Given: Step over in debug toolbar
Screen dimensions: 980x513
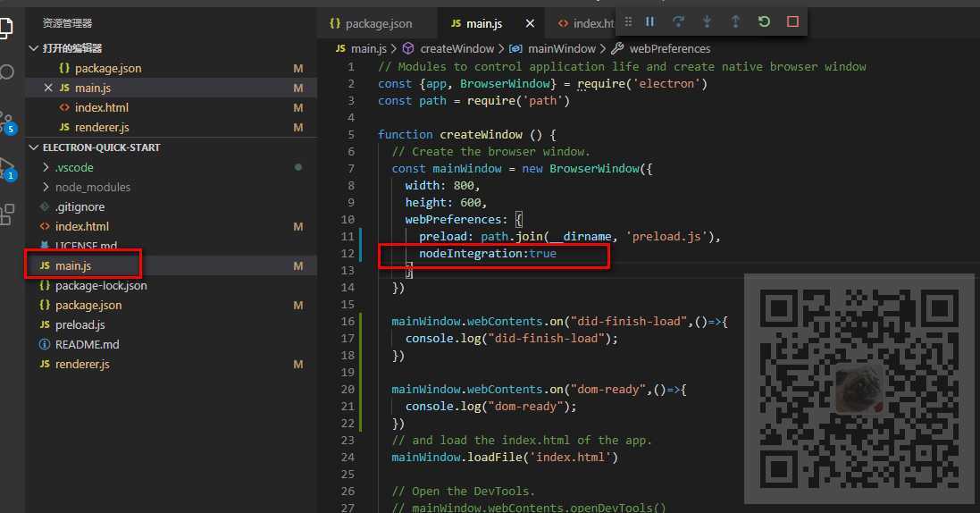Looking at the screenshot, I should 678,21.
